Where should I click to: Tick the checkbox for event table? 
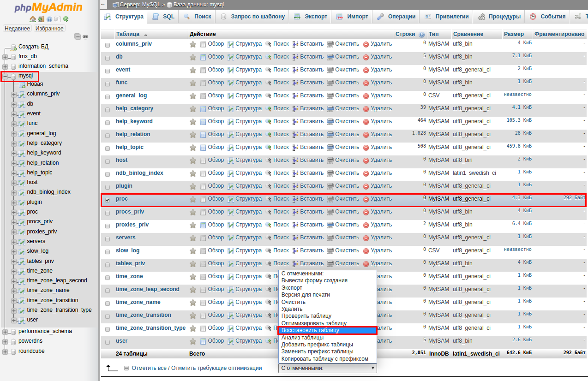tap(108, 71)
